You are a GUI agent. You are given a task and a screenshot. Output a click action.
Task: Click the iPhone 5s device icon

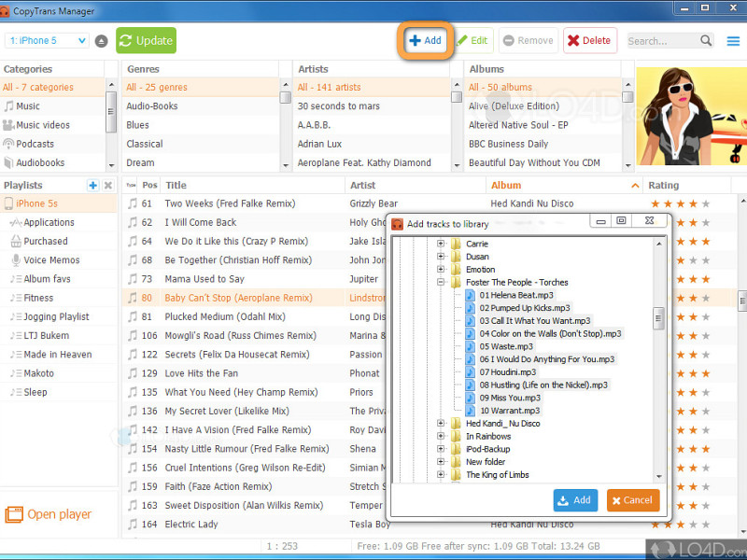(8, 203)
